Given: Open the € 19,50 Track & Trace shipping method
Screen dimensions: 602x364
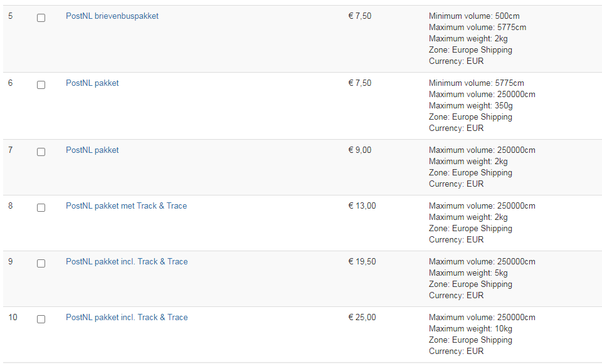Looking at the screenshot, I should tap(127, 262).
